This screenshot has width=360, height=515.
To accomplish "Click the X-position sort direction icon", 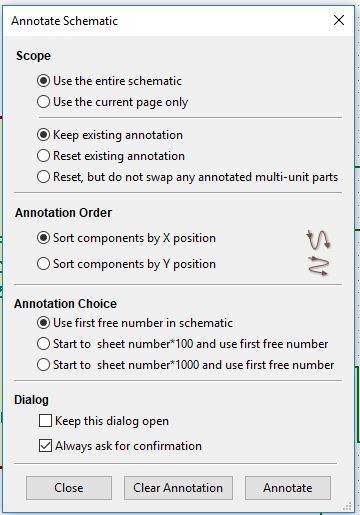I will [318, 239].
